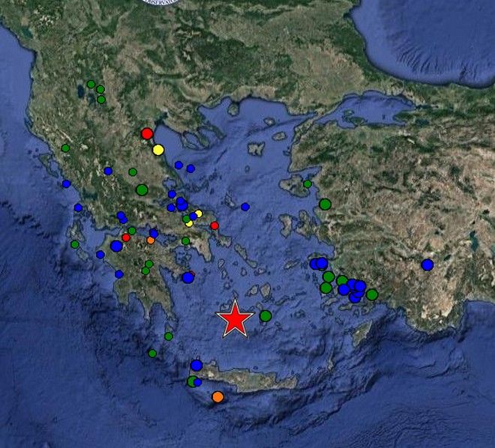495x448 pixels.
Task: Select the large red circle in northern Greece
Action: click(147, 133)
